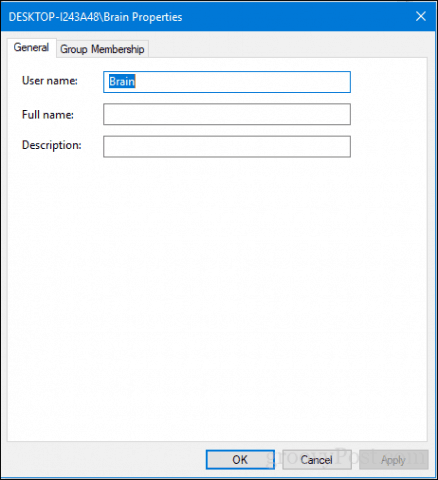
Task: Click the "User name:" label
Action: click(x=50, y=81)
